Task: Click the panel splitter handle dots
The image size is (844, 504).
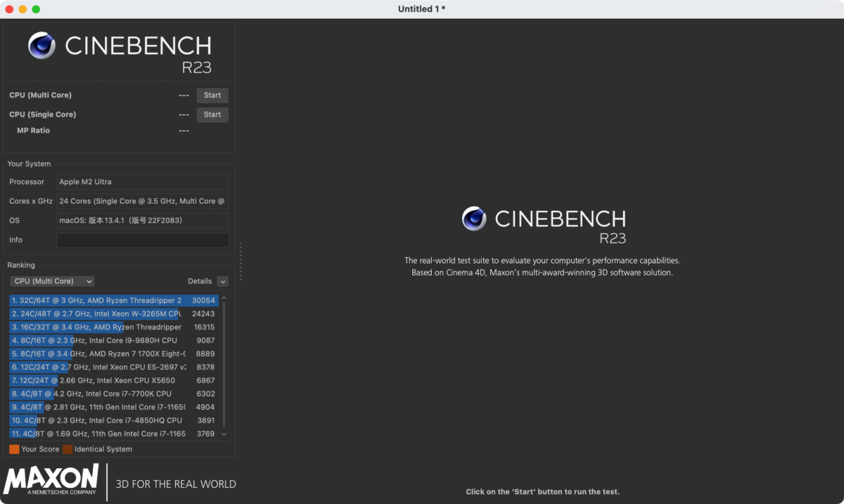Action: [x=241, y=261]
